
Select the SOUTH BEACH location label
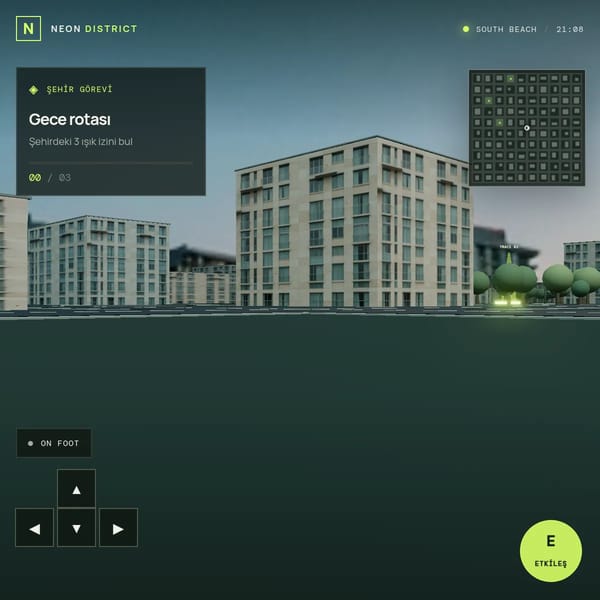506,29
